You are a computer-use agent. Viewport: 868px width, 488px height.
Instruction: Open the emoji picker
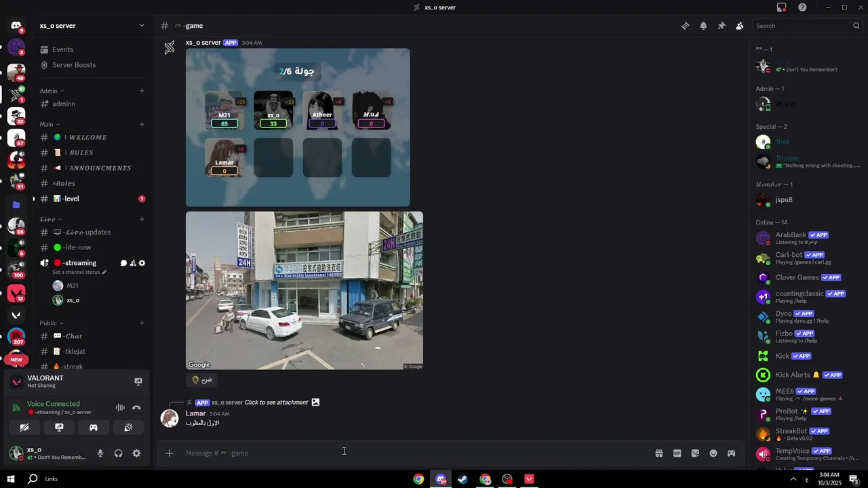pyautogui.click(x=713, y=453)
